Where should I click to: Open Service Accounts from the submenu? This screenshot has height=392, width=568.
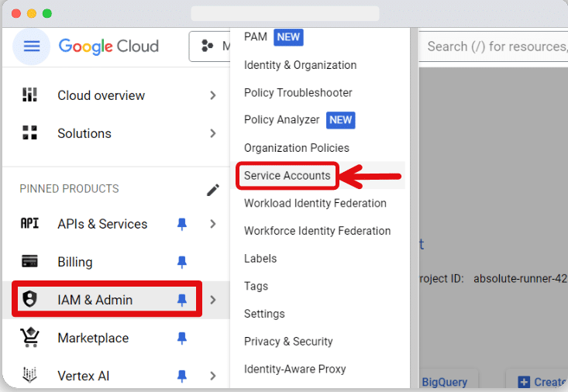click(x=287, y=176)
